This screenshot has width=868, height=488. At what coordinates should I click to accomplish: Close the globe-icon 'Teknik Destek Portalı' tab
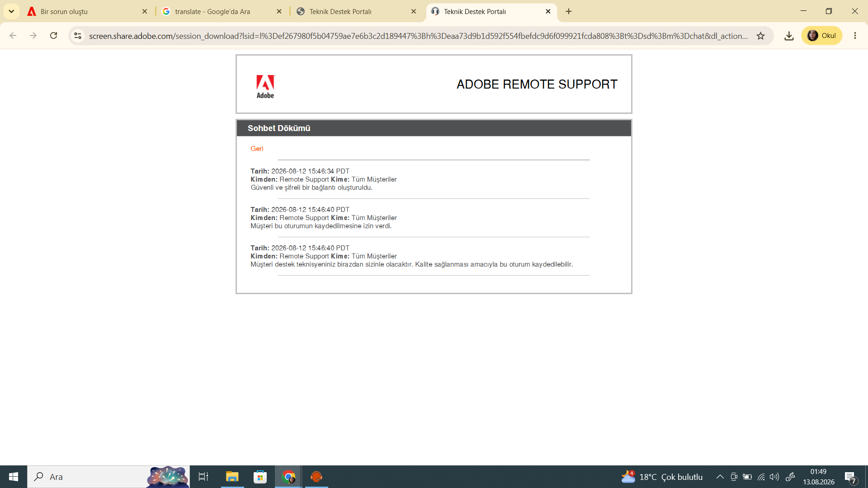414,11
